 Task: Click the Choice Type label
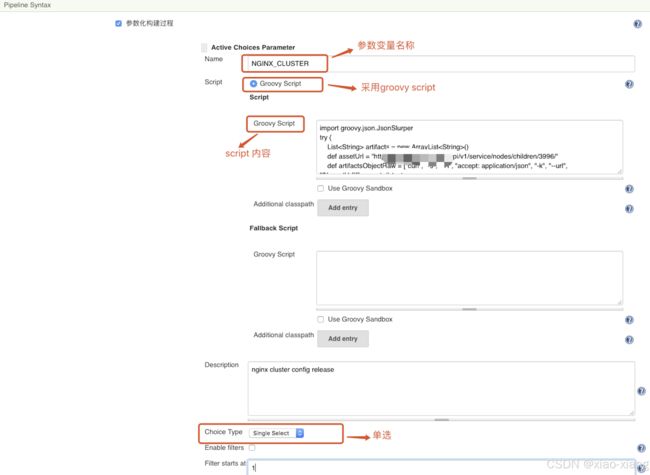[x=223, y=432]
